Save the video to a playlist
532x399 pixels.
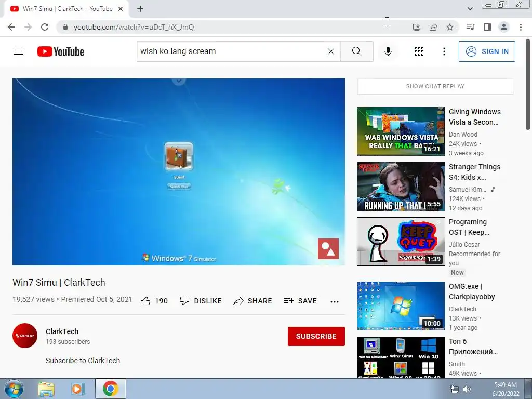[x=300, y=301]
